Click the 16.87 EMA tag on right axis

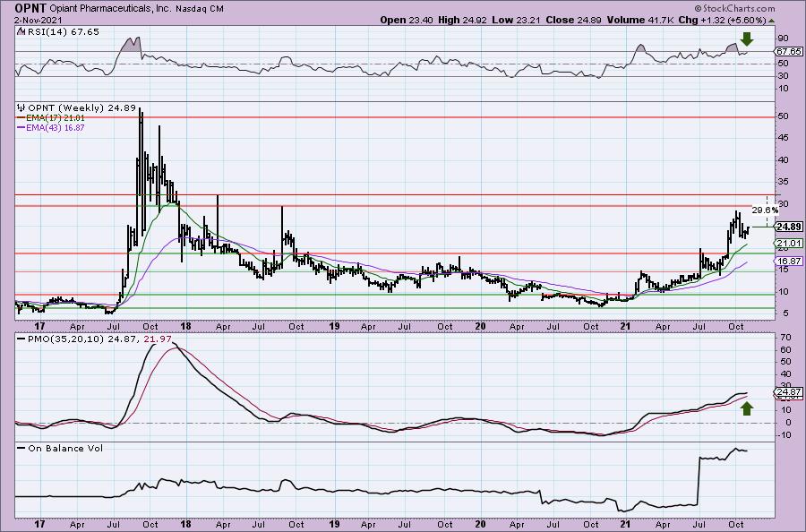click(x=788, y=262)
